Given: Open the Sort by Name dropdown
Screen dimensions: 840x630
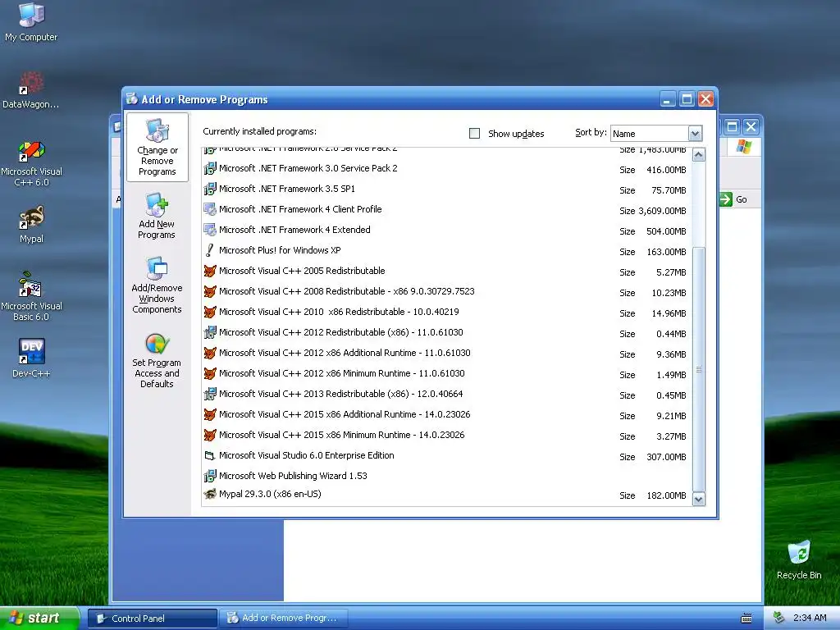Looking at the screenshot, I should pos(695,134).
